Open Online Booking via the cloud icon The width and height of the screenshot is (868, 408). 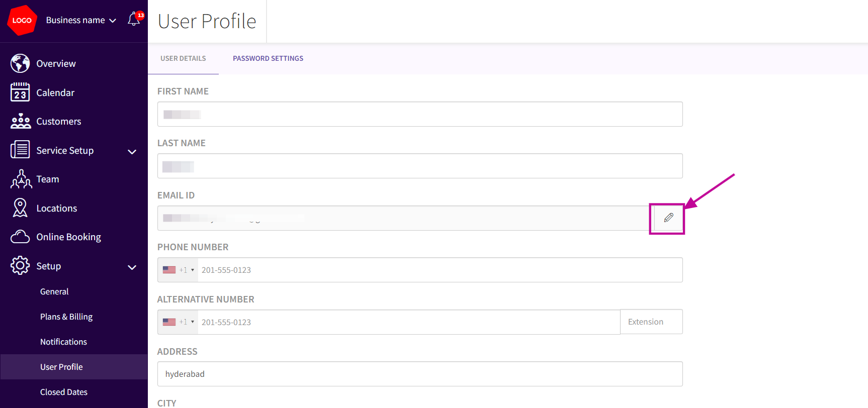pos(20,237)
